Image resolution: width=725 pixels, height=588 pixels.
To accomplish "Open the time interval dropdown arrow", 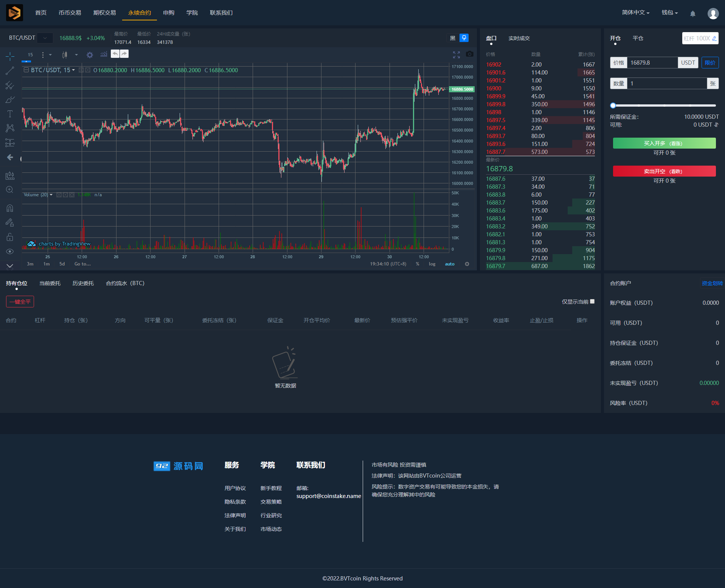I will [50, 55].
